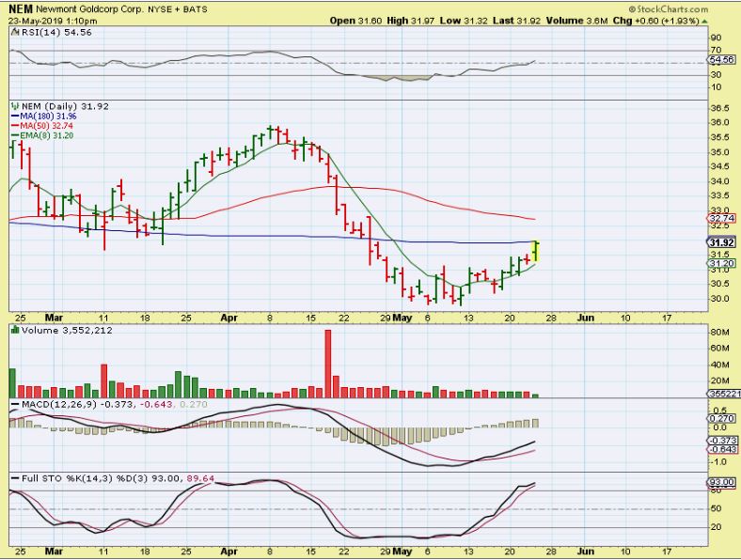Click the High 31.97 value in header
741x560 pixels.
pos(410,21)
